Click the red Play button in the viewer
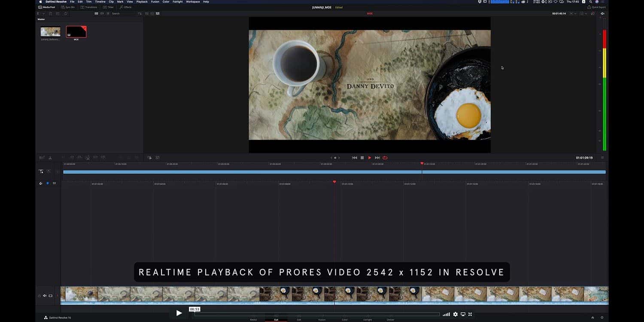Image resolution: width=644 pixels, height=322 pixels. [x=370, y=158]
